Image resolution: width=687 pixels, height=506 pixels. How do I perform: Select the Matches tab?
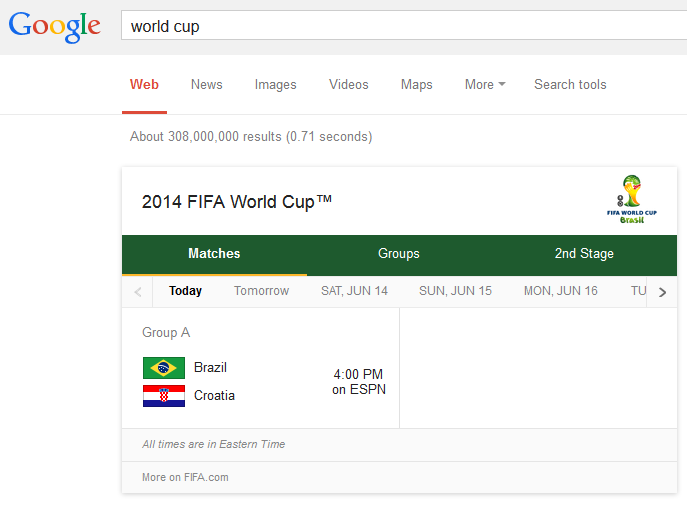(x=214, y=254)
